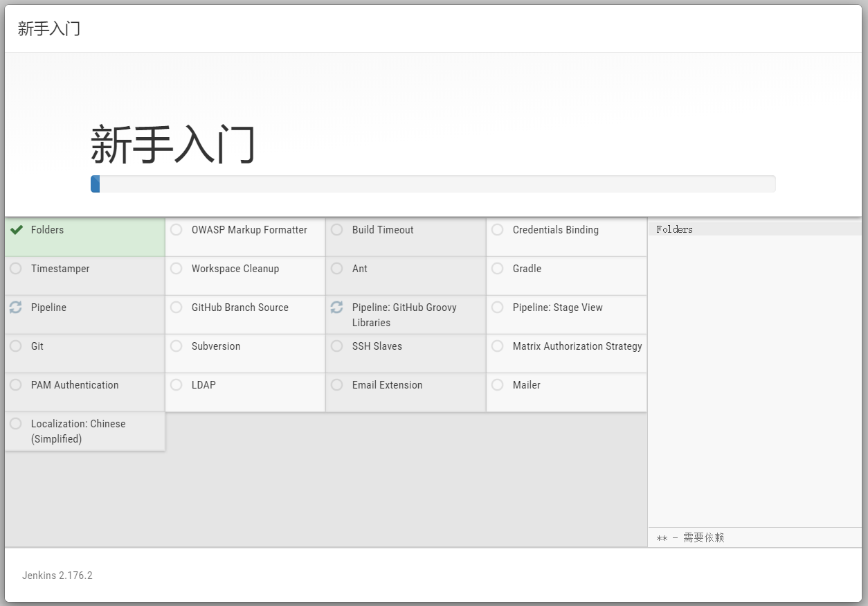Click the spinning sync icon beside Pipeline
The image size is (868, 606).
[15, 308]
